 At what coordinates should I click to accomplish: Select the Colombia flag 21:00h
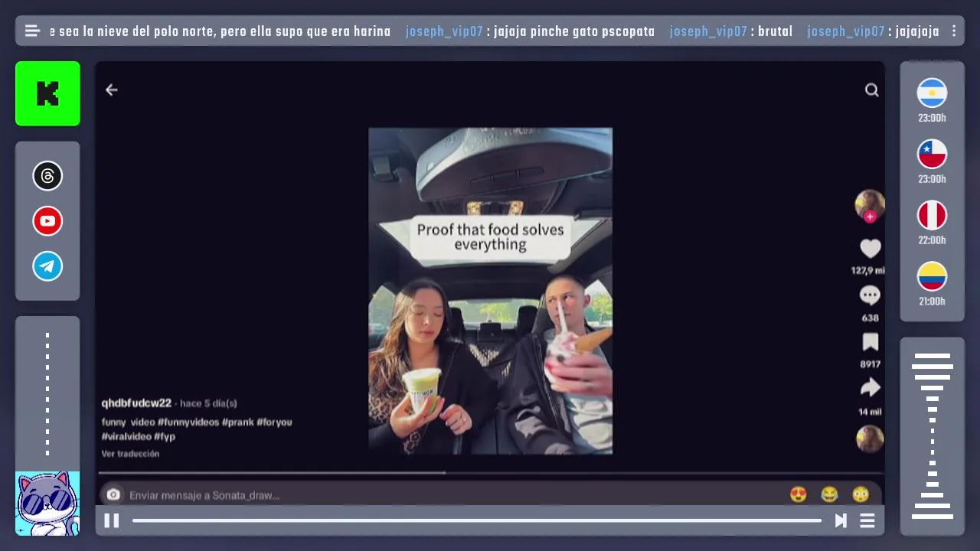[932, 276]
